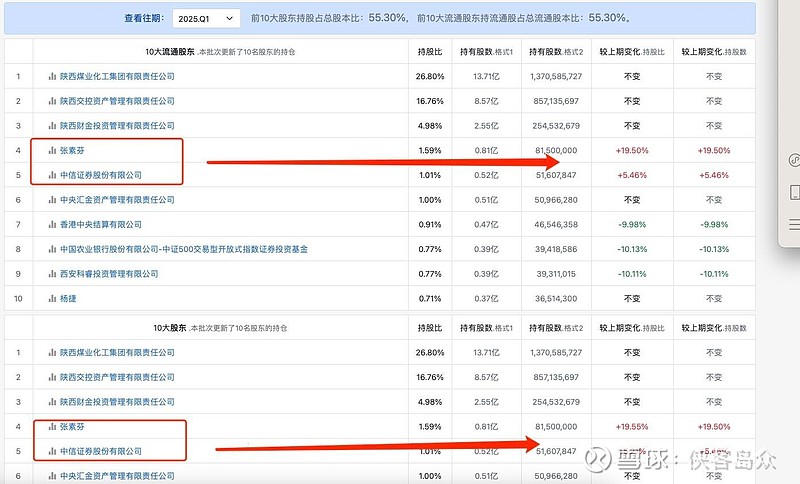Open 陕西财金投资管理有限责任公司 link in 10大股东 table

point(117,402)
